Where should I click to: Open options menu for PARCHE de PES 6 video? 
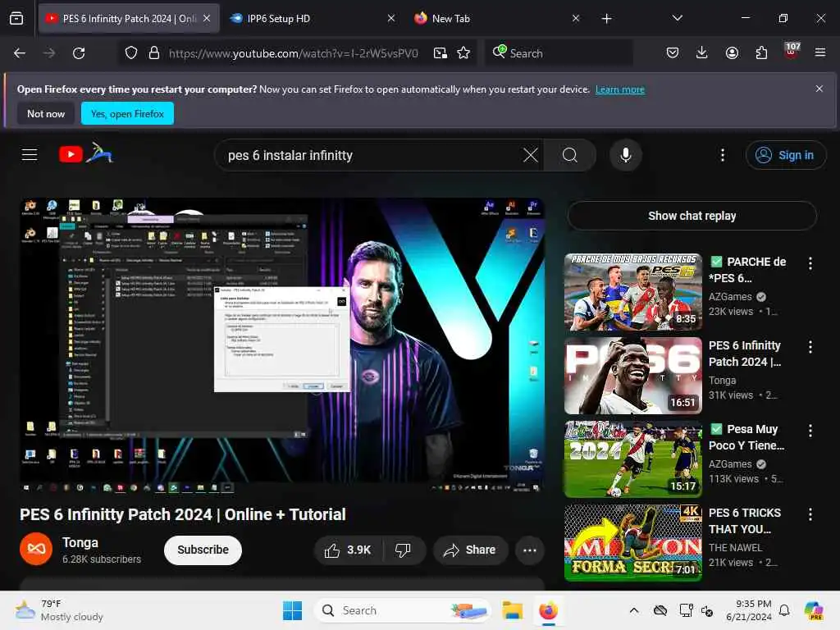(x=810, y=263)
